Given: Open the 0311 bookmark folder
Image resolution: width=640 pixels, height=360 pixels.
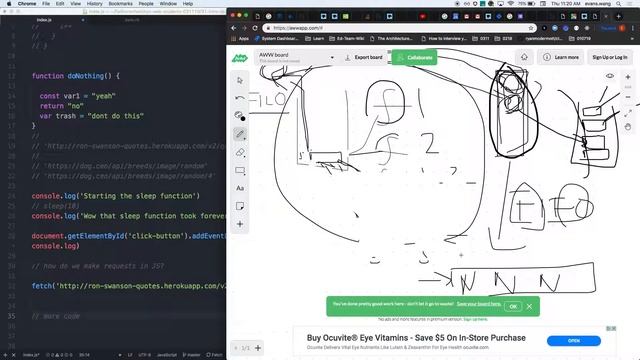Looking at the screenshot, I should click(x=481, y=39).
